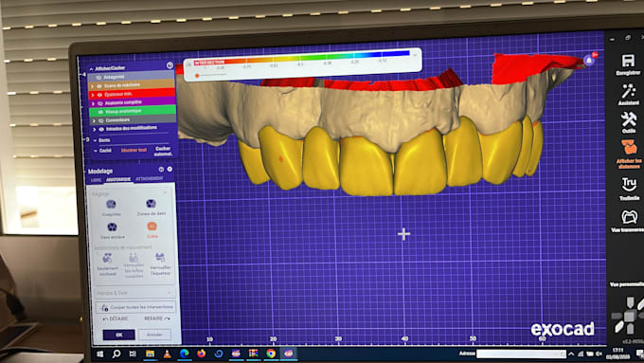The width and height of the screenshot is (644, 363).
Task: Toggle visibility eye of Antagonist layer
Action: click(98, 78)
